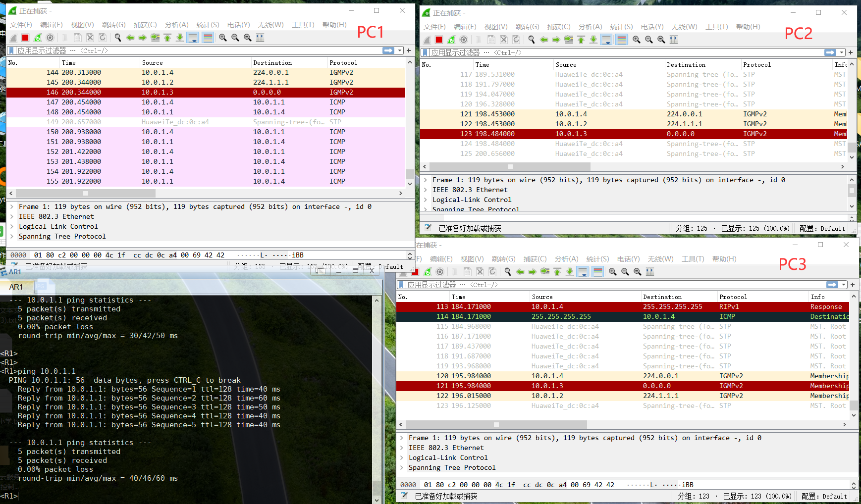Open 统计(S) menu in PC1 window

pyautogui.click(x=208, y=25)
